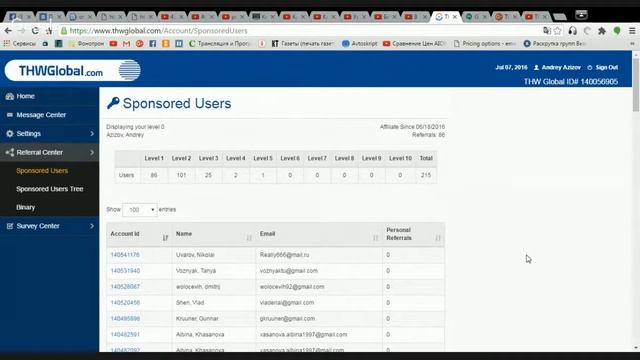Screen dimensions: 640x360
Task: Sort by Name column arrows
Action: pos(249,238)
